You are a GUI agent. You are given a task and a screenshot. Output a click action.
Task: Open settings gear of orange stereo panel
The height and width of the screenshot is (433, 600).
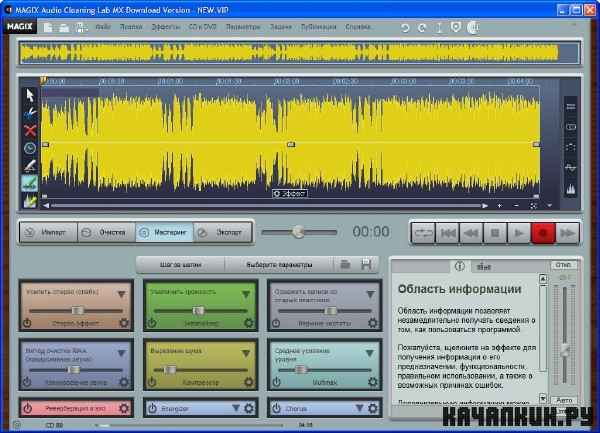pyautogui.click(x=124, y=323)
